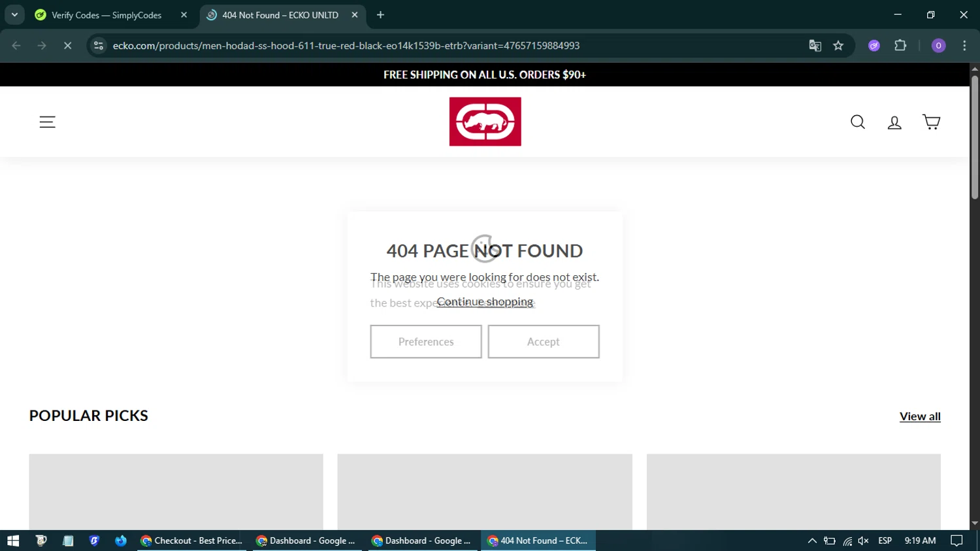
Task: Expand the tab search dropdown
Action: click(14, 15)
